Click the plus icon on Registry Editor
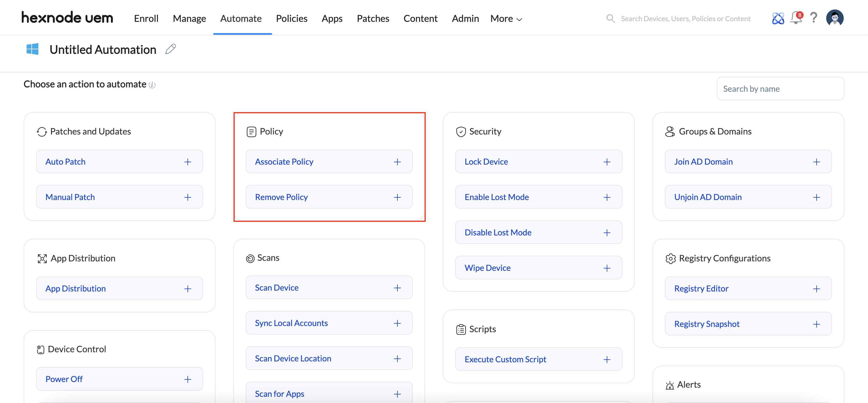Viewport: 868px width, 403px height. 816,289
